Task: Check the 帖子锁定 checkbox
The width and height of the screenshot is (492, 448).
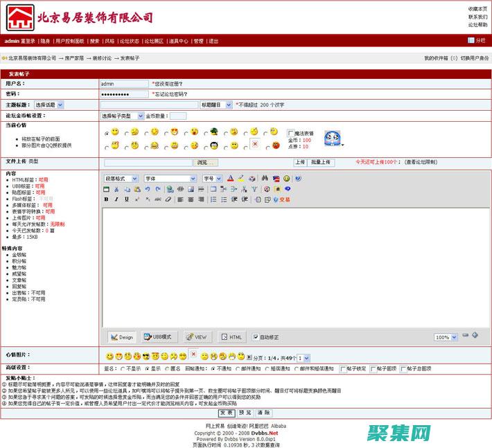Action: 344,368
